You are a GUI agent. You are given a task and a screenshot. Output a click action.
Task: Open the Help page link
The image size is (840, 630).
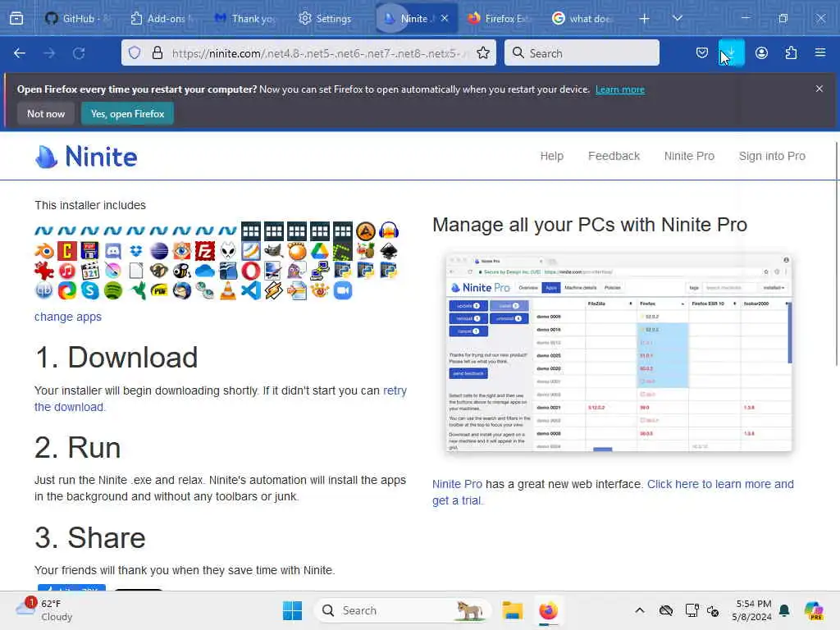pos(552,156)
